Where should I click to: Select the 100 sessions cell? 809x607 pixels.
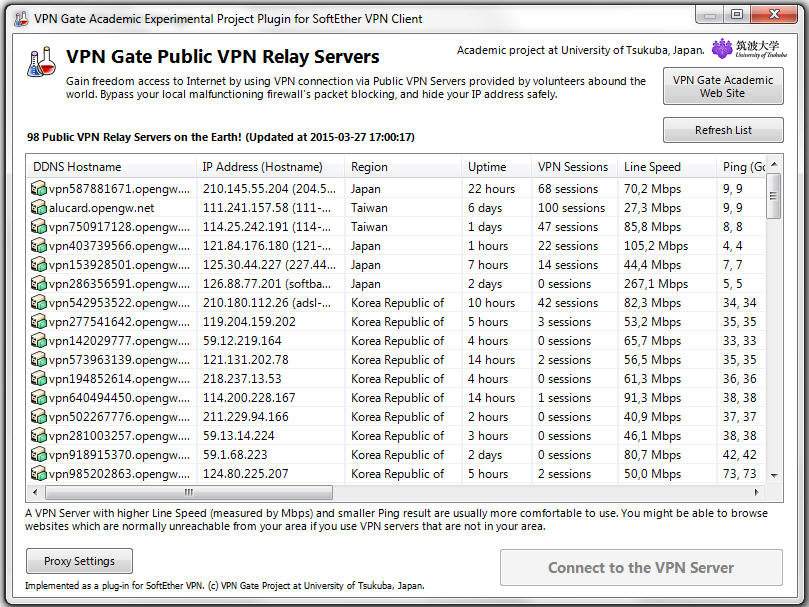[571, 207]
